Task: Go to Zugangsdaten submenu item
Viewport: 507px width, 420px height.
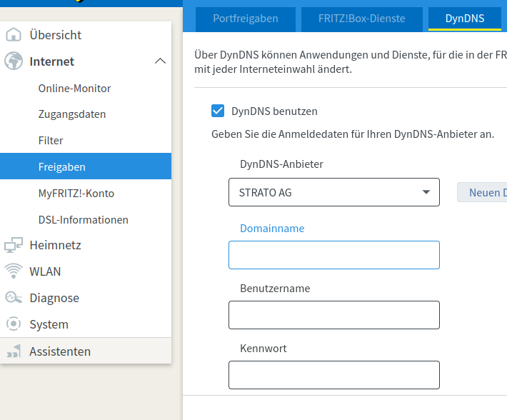Action: coord(72,114)
